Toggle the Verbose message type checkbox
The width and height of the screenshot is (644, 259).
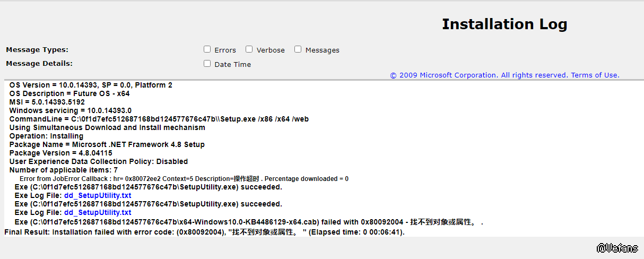click(249, 49)
